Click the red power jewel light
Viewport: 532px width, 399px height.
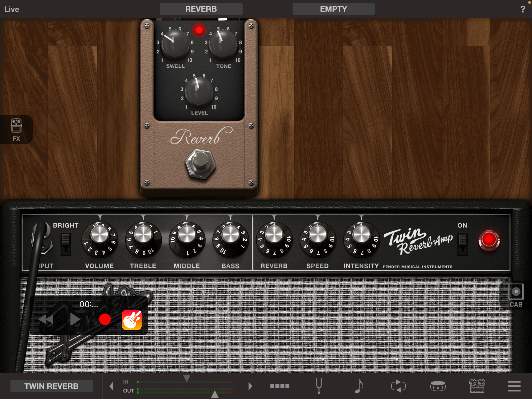(489, 240)
